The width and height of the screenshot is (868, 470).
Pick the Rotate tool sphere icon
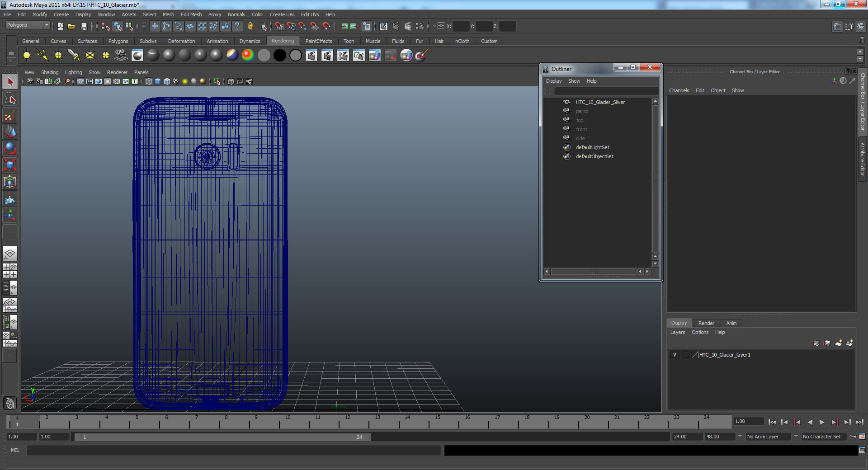(10, 148)
